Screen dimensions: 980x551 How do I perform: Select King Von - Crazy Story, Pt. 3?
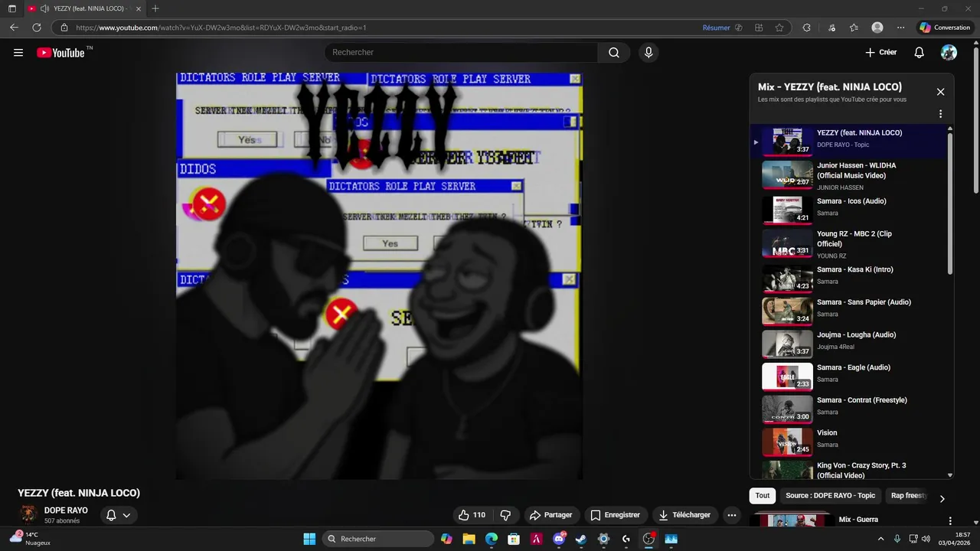click(x=848, y=469)
